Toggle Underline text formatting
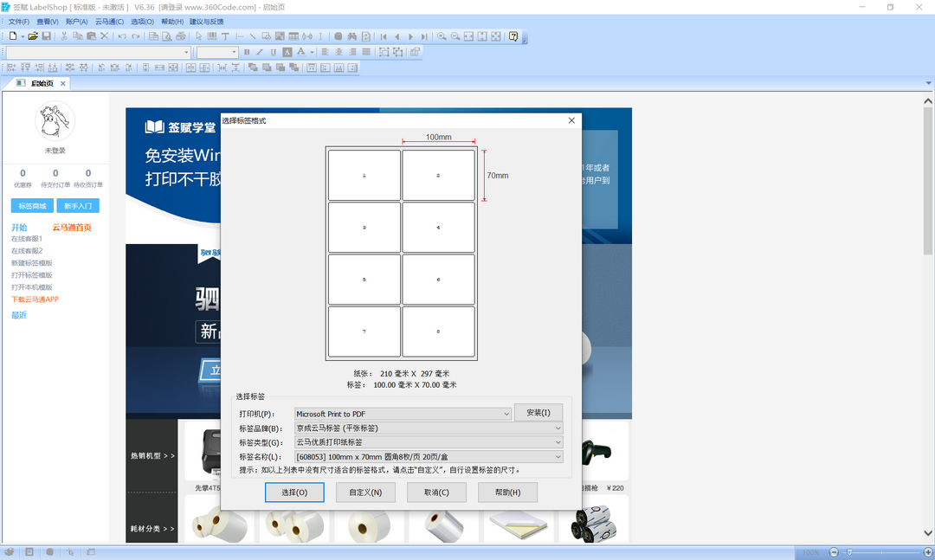Image resolution: width=935 pixels, height=560 pixels. pyautogui.click(x=274, y=52)
